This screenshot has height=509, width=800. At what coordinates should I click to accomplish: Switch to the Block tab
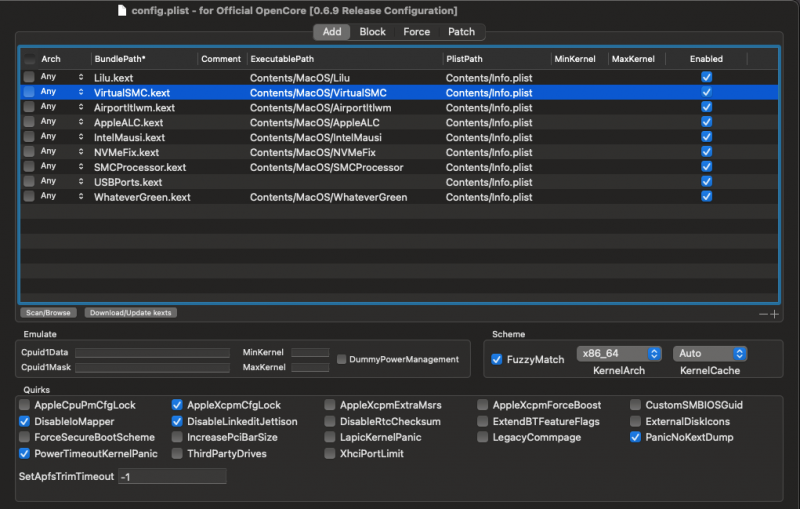[372, 32]
